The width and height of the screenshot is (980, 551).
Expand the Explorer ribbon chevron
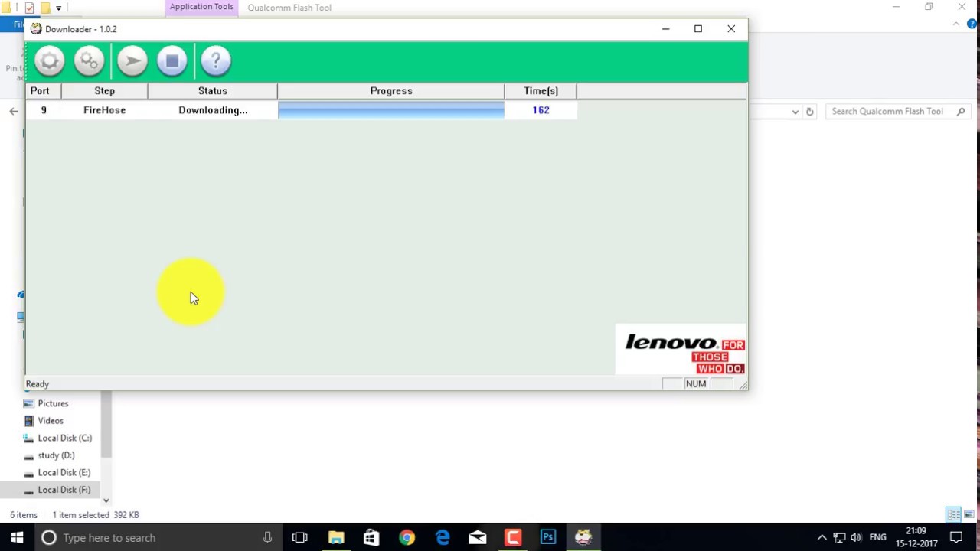click(956, 24)
